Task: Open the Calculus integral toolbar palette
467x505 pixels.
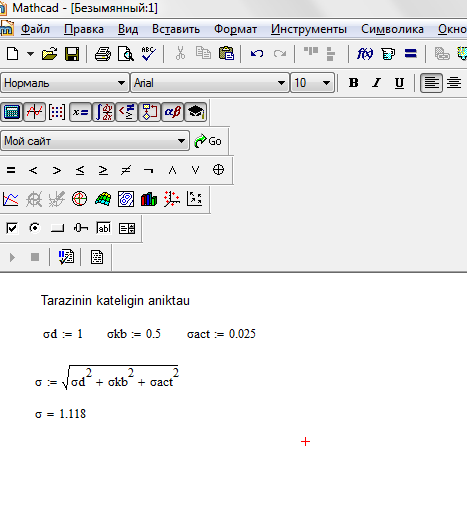Action: pos(104,112)
